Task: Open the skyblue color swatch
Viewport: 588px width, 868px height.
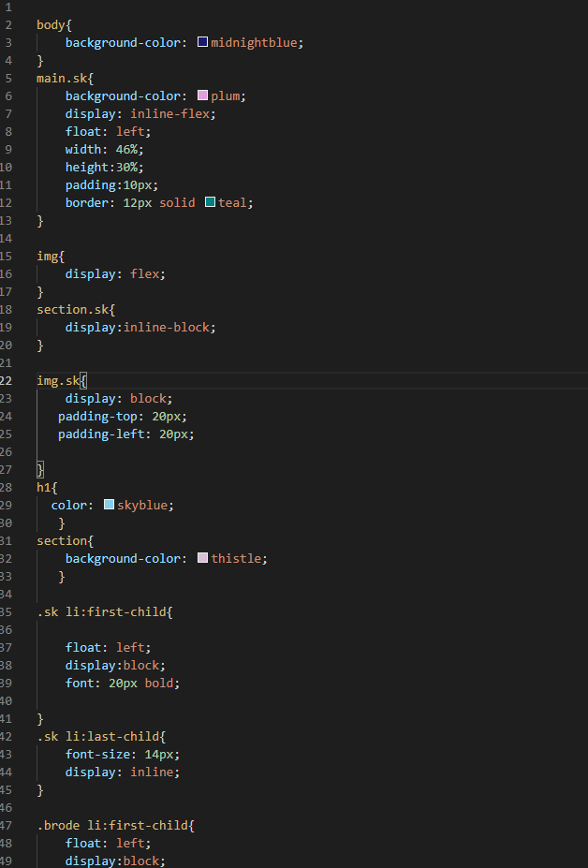Action: coord(109,505)
